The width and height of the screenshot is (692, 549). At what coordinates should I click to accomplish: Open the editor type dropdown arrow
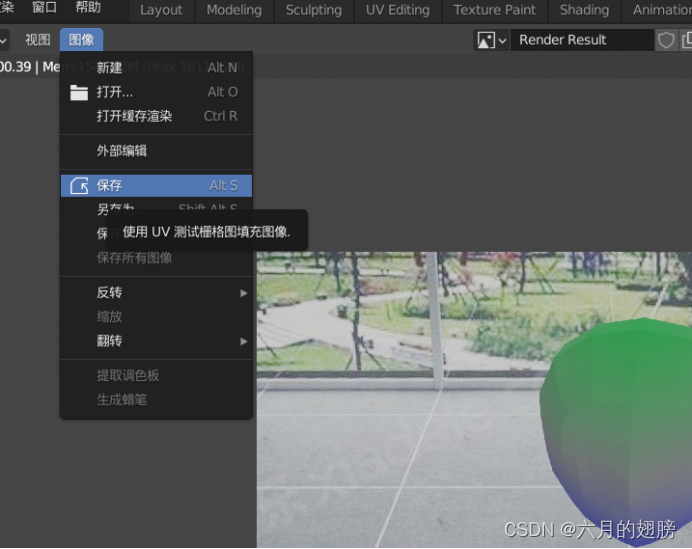click(3, 40)
